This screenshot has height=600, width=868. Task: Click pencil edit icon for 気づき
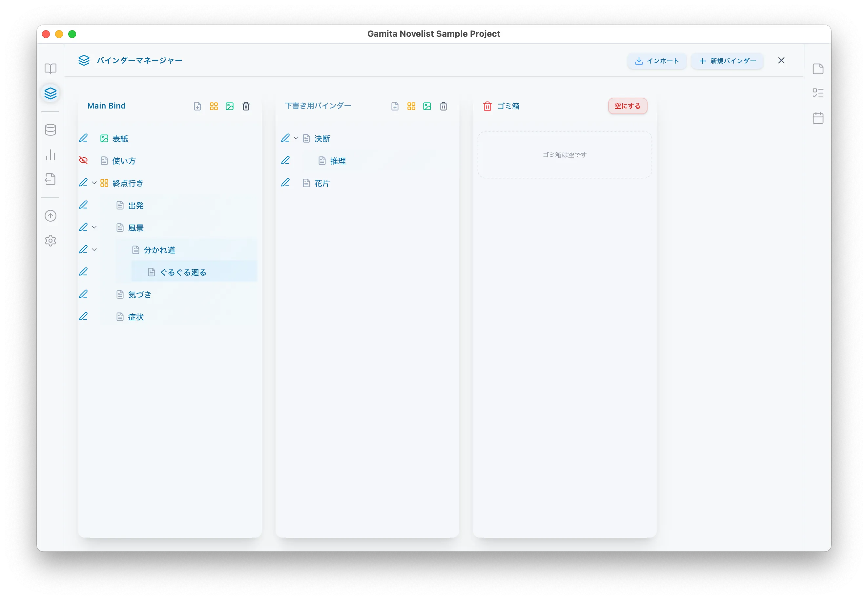[x=84, y=294]
